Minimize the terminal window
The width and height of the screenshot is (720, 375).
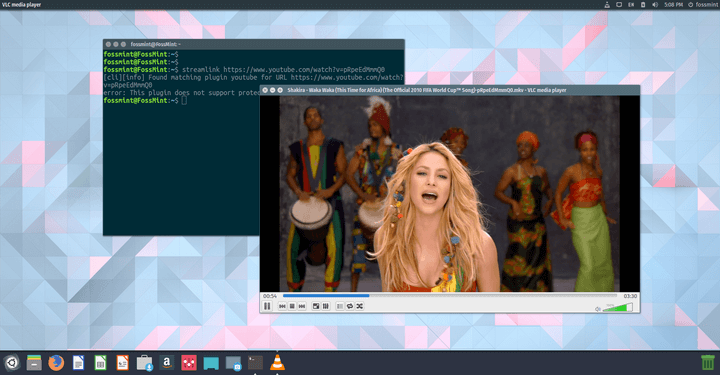pos(116,44)
